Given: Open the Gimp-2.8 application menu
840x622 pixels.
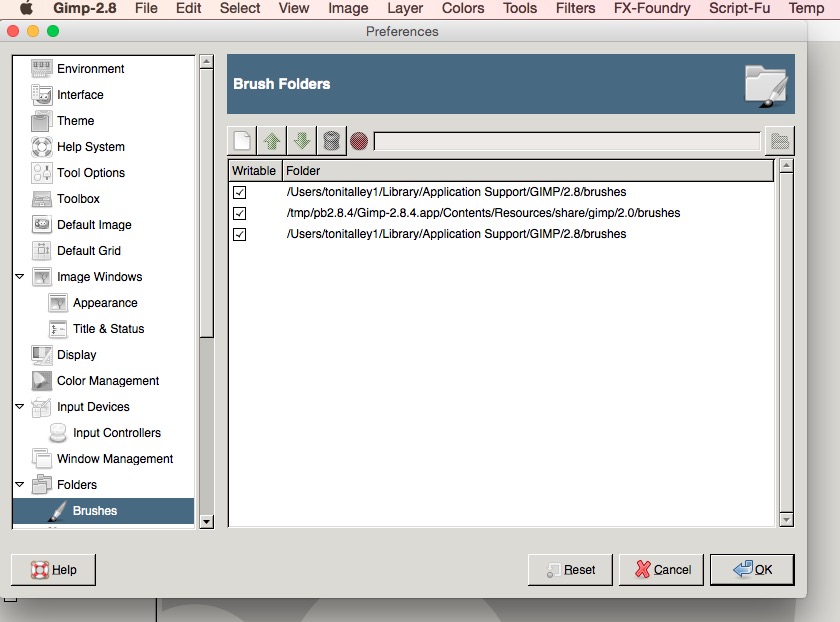Looking at the screenshot, I should 85,8.
